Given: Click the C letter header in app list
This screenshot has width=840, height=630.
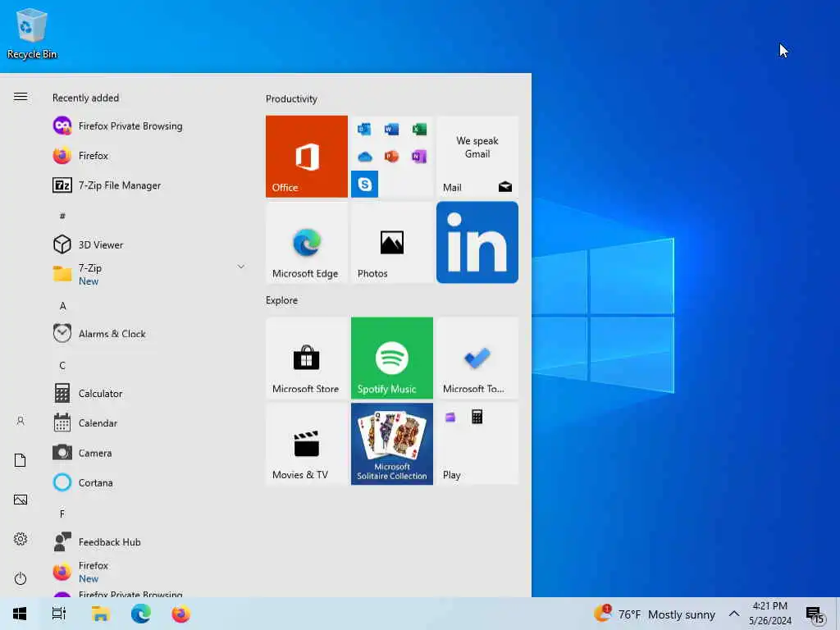Looking at the screenshot, I should click(x=62, y=365).
